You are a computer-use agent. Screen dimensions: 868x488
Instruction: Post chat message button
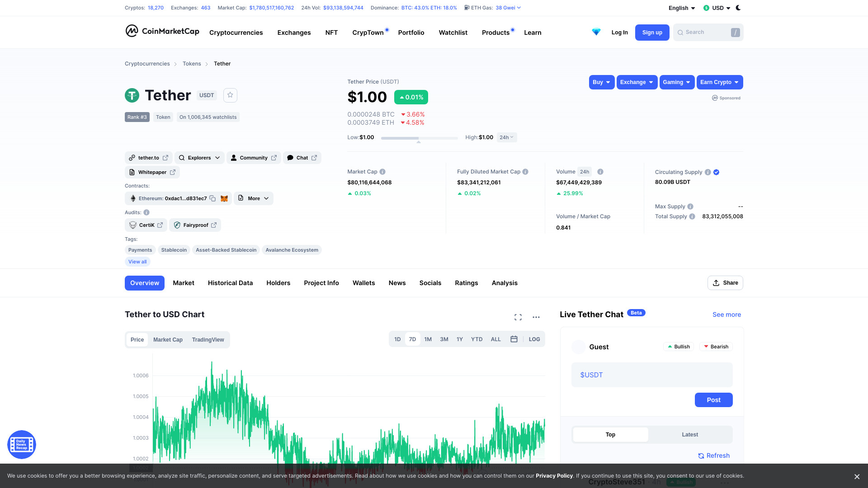[x=713, y=400]
